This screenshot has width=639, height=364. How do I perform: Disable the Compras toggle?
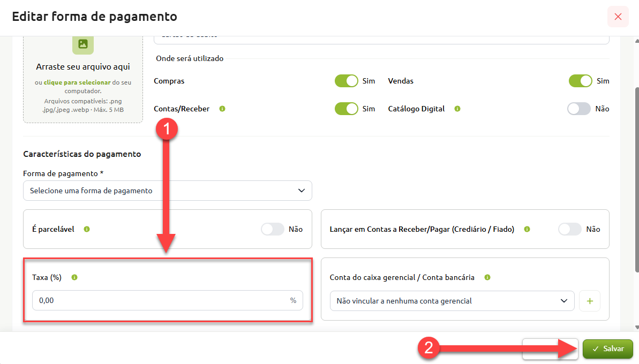tap(347, 81)
